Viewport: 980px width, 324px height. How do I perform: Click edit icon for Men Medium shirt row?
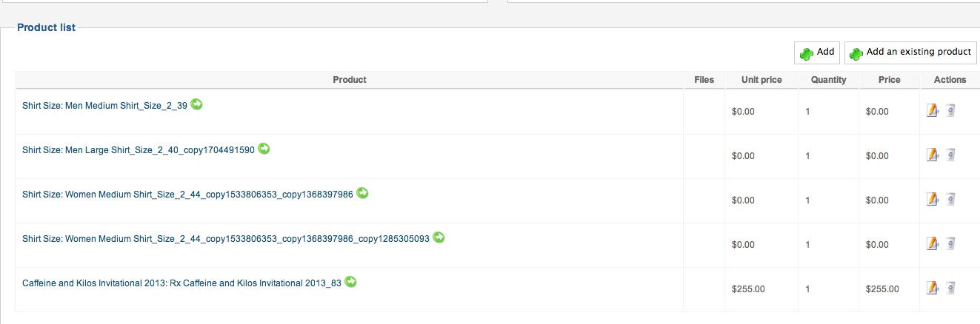click(933, 110)
